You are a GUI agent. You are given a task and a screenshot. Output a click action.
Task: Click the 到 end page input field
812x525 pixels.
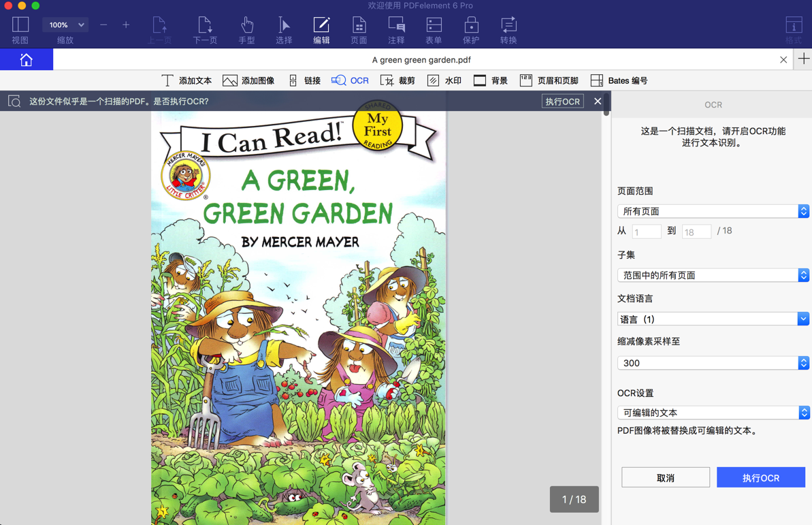696,232
